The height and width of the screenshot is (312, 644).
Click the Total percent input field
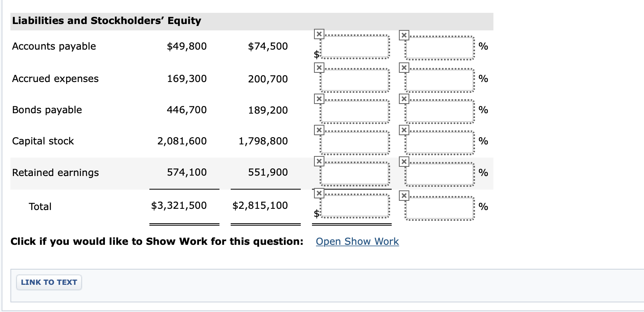[439, 208]
